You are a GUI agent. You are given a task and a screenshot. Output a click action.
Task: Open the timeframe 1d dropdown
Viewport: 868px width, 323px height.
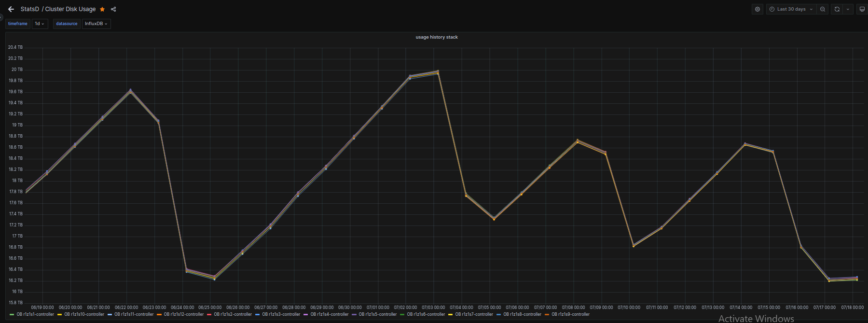click(40, 24)
